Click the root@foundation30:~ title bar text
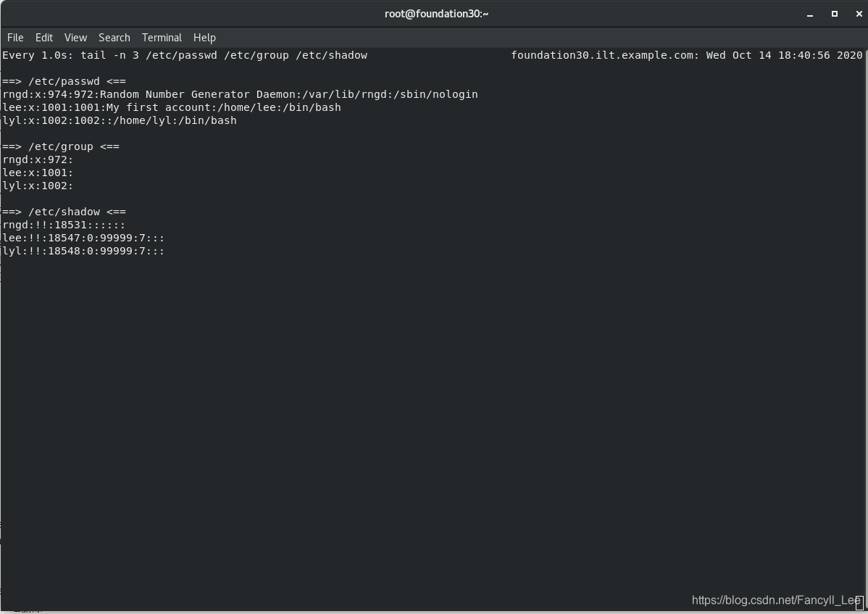This screenshot has width=868, height=614. point(436,14)
